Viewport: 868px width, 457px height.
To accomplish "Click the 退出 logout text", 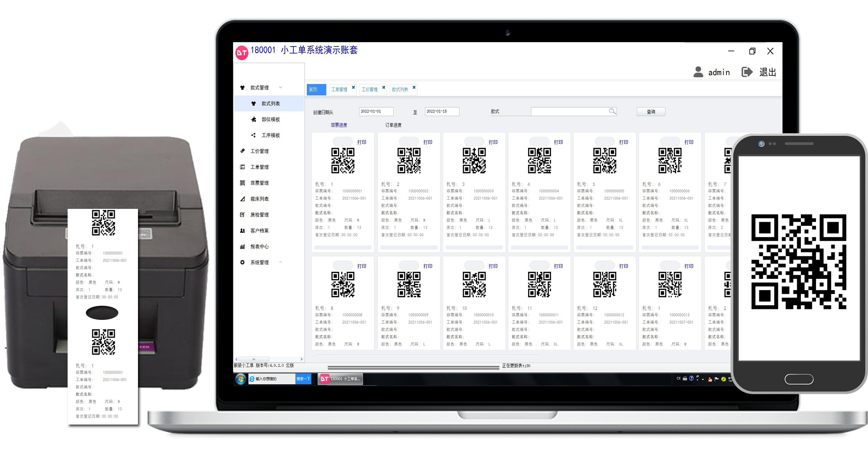I will (x=767, y=72).
